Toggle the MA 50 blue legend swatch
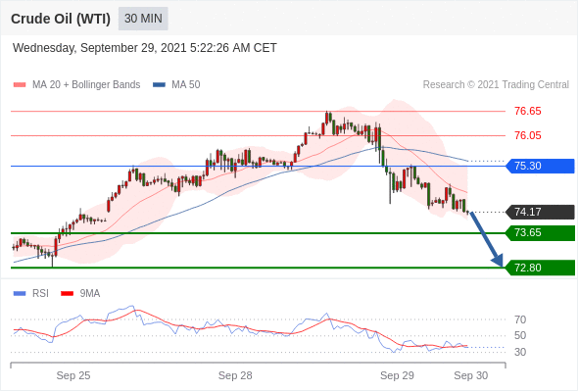The image size is (578, 392). click(159, 85)
